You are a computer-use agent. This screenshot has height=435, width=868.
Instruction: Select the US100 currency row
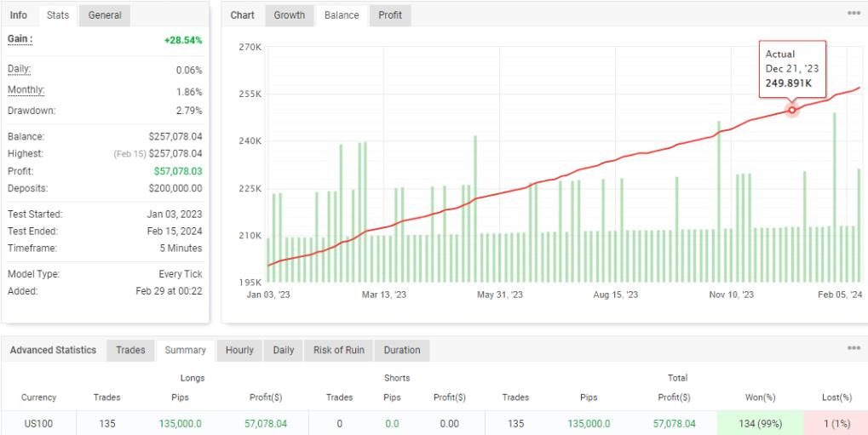pos(39,423)
